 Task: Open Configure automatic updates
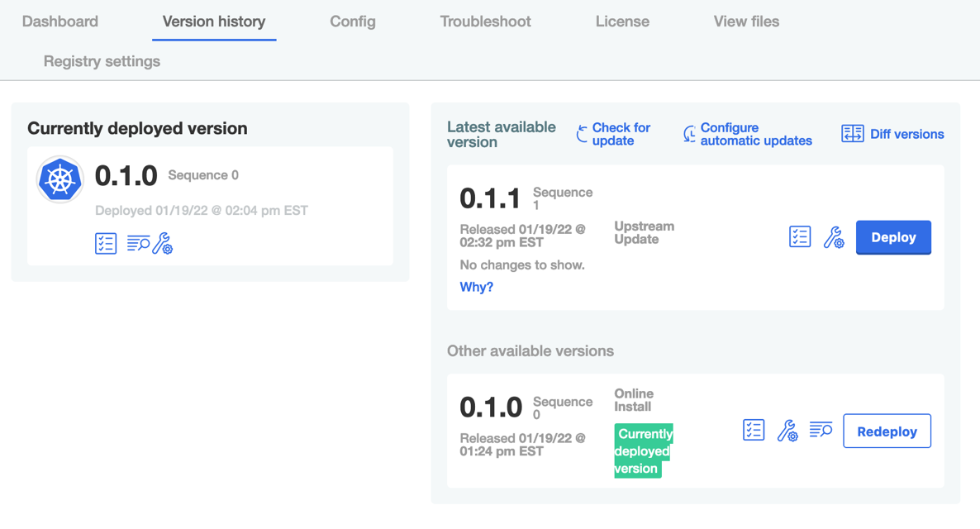pyautogui.click(x=747, y=134)
